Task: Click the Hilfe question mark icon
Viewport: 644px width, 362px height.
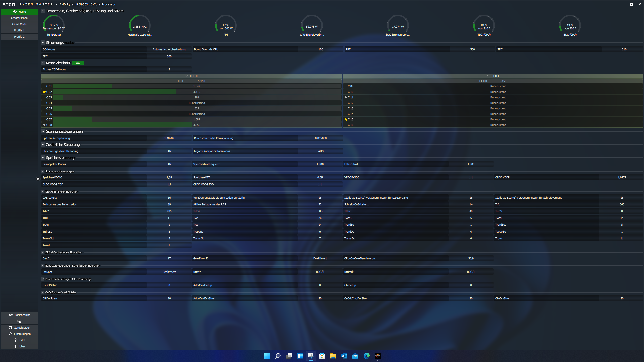Action: [15, 340]
